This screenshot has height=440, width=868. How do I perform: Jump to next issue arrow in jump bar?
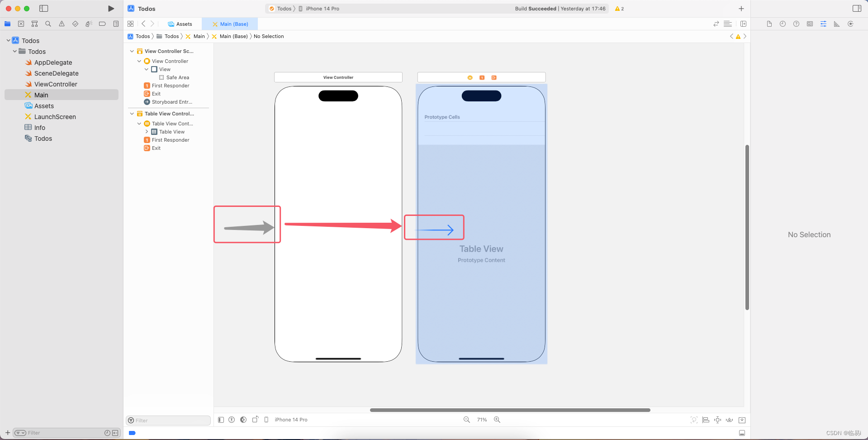point(745,36)
